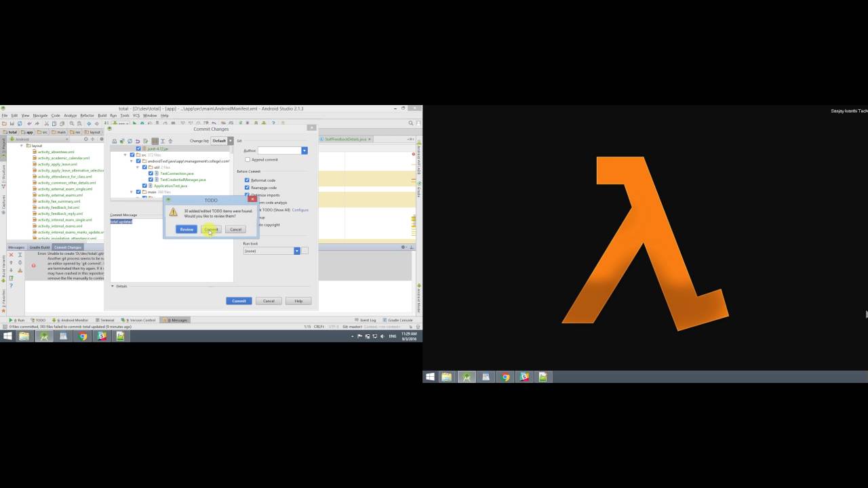
Task: Open the Refactor menu
Action: click(87, 116)
